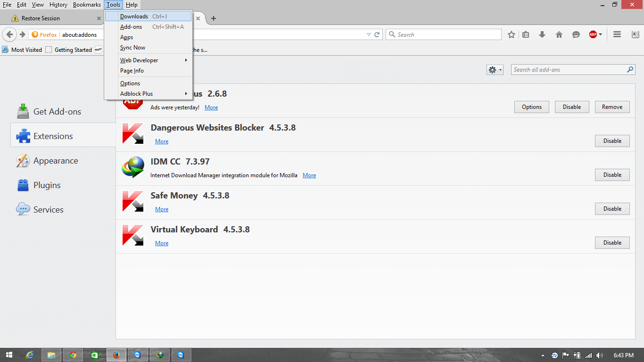Viewport: 644px width, 362px height.
Task: Show hidden system tray icons arrow
Action: (x=543, y=355)
